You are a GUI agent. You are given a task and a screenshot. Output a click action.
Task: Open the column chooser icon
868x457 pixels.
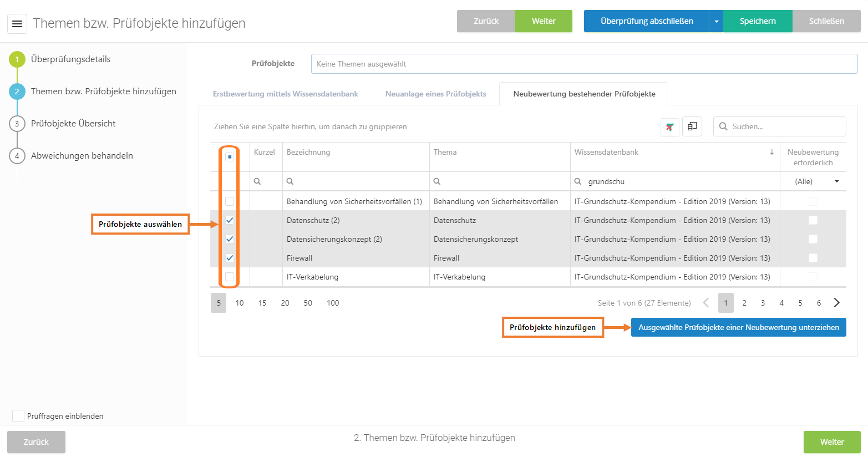click(692, 126)
